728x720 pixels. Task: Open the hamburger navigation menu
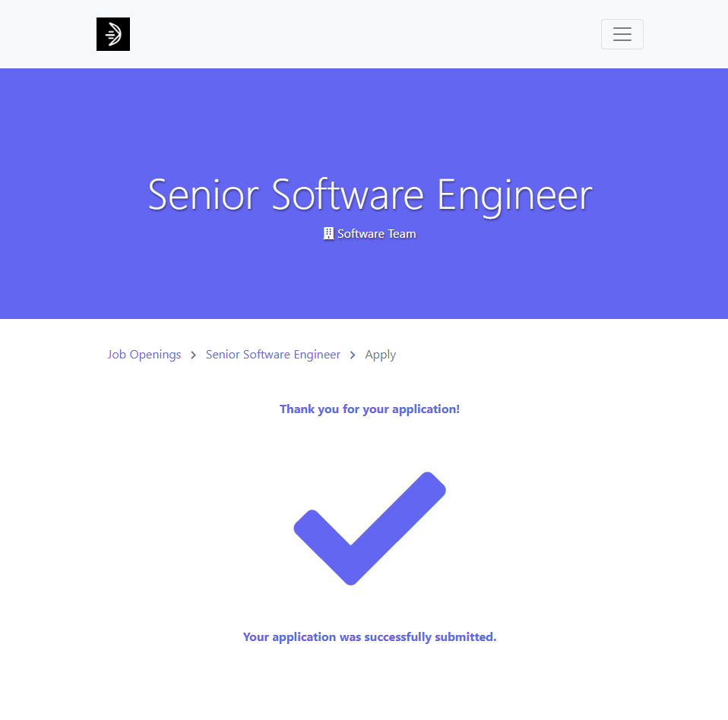pyautogui.click(x=622, y=34)
